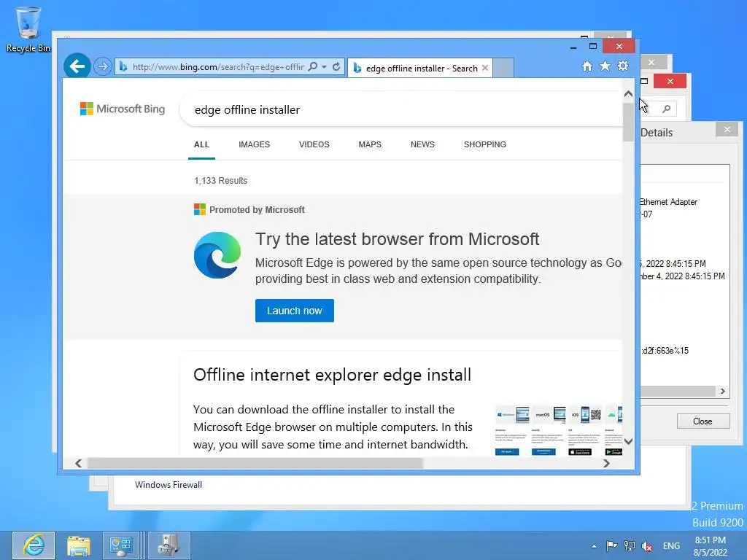The height and width of the screenshot is (560, 747).
Task: Click the search magnifier in the background window
Action: click(667, 109)
